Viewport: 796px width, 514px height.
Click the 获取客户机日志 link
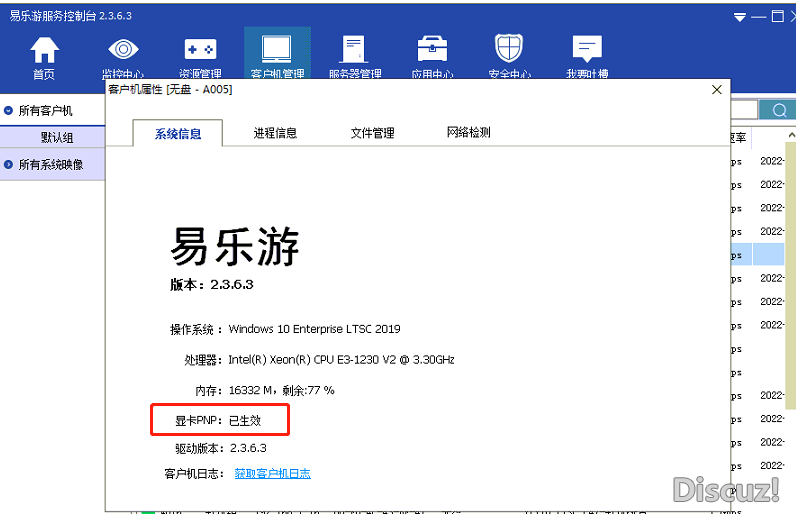(x=273, y=473)
